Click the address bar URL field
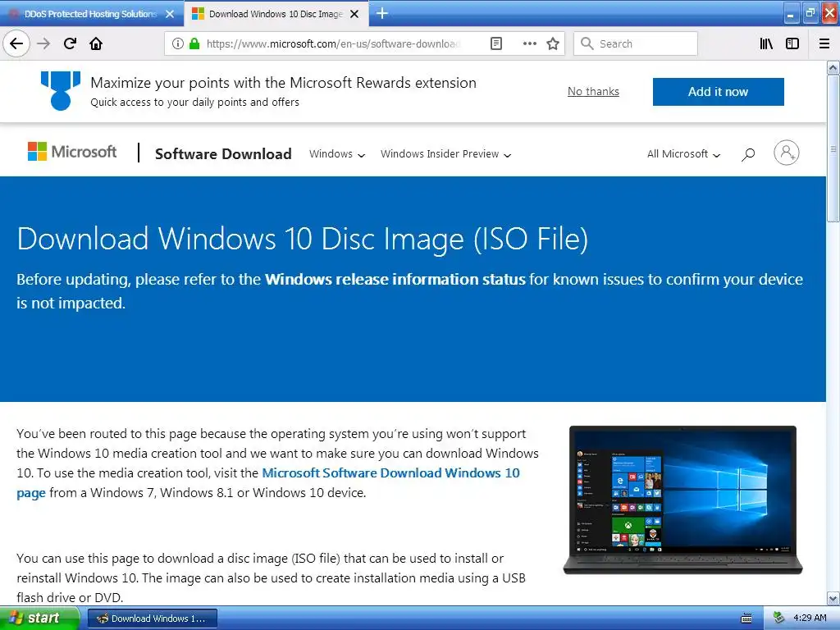 pyautogui.click(x=332, y=43)
